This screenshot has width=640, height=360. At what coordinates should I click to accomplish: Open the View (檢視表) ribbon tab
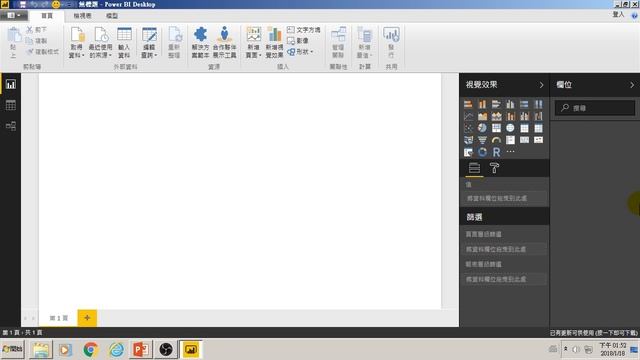[82, 16]
